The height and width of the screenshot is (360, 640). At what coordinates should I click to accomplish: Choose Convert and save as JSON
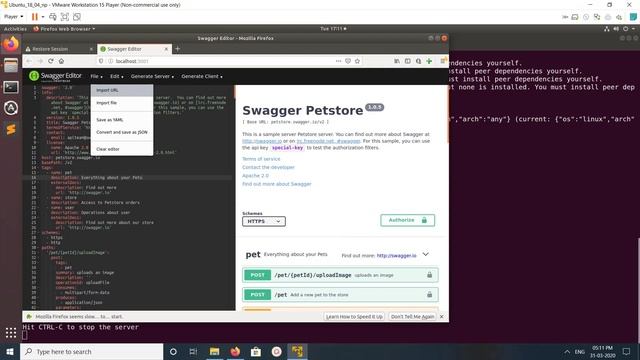click(x=122, y=132)
